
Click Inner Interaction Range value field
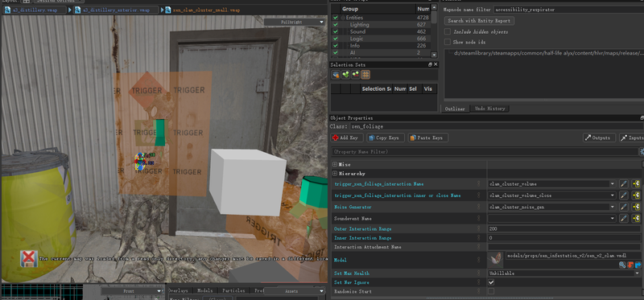tap(564, 238)
